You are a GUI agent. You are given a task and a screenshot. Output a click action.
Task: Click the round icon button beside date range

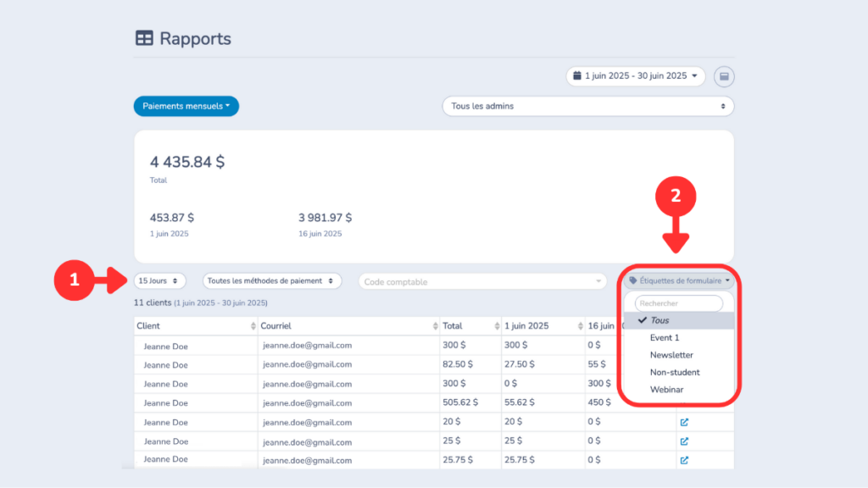(724, 76)
